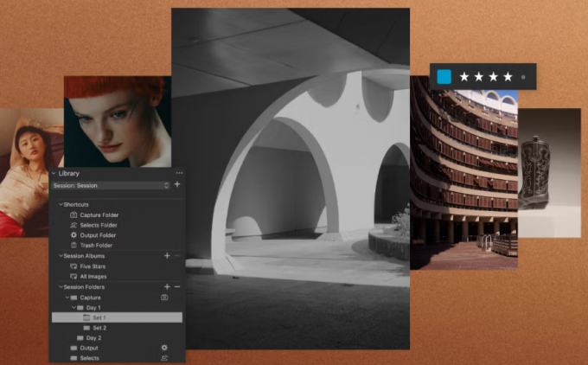Remove folder using Session Folders minus icon
This screenshot has height=365, width=588.
pyautogui.click(x=177, y=286)
